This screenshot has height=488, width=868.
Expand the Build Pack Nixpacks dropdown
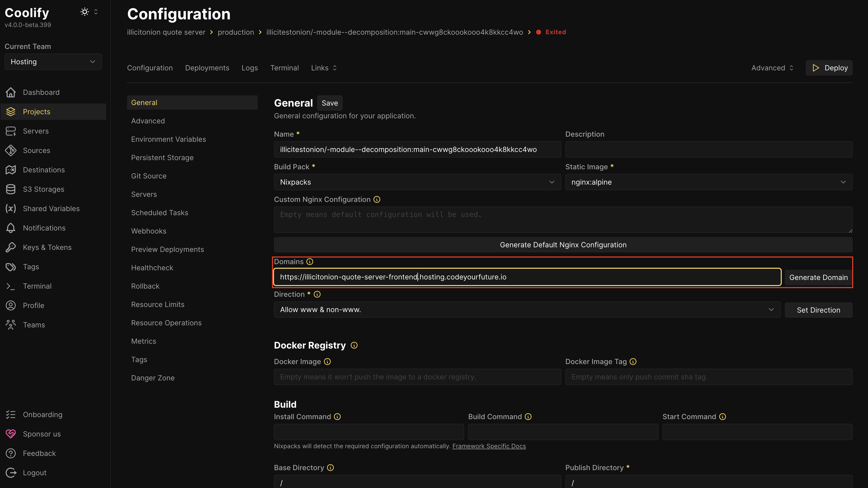tap(417, 182)
